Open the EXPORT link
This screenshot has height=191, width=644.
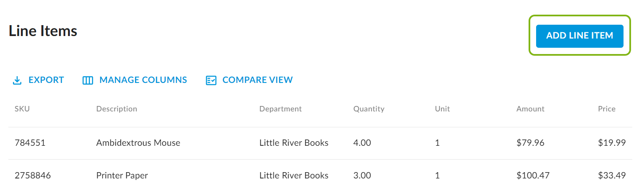46,80
